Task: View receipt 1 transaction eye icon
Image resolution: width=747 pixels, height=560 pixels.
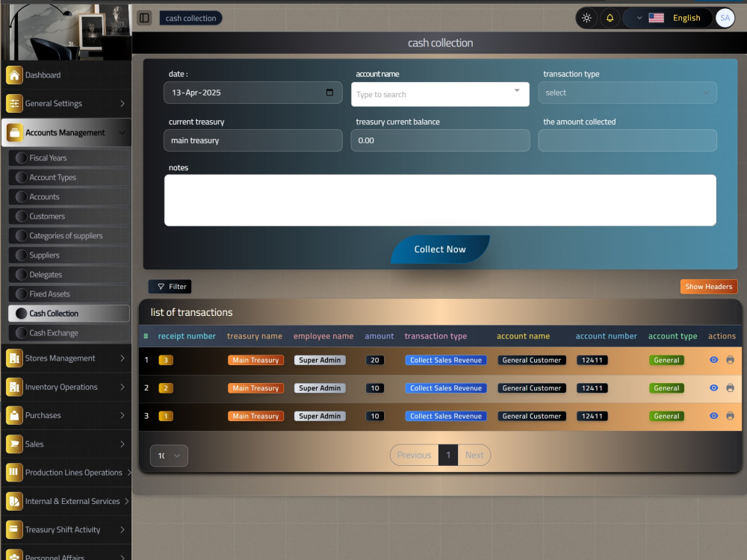Action: point(713,416)
